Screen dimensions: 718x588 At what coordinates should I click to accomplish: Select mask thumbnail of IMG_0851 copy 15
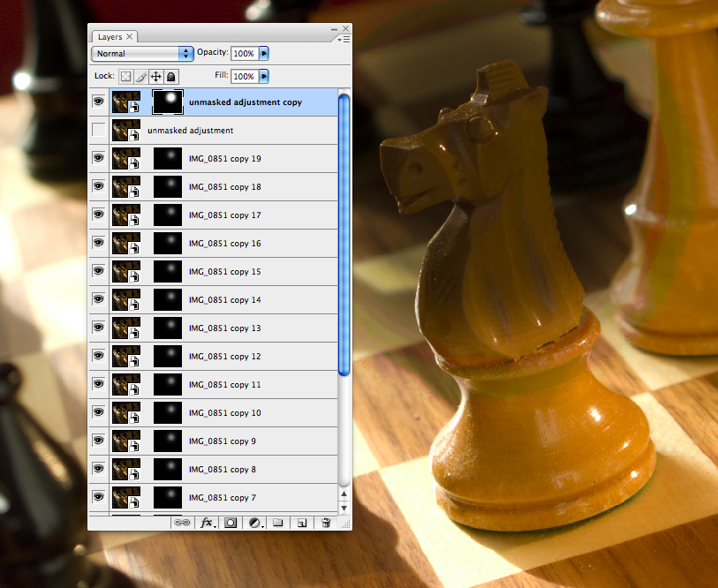(168, 272)
